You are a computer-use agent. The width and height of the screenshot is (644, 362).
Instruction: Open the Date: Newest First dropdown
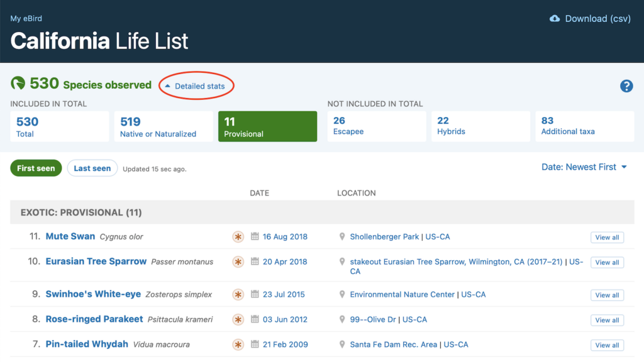pos(584,167)
